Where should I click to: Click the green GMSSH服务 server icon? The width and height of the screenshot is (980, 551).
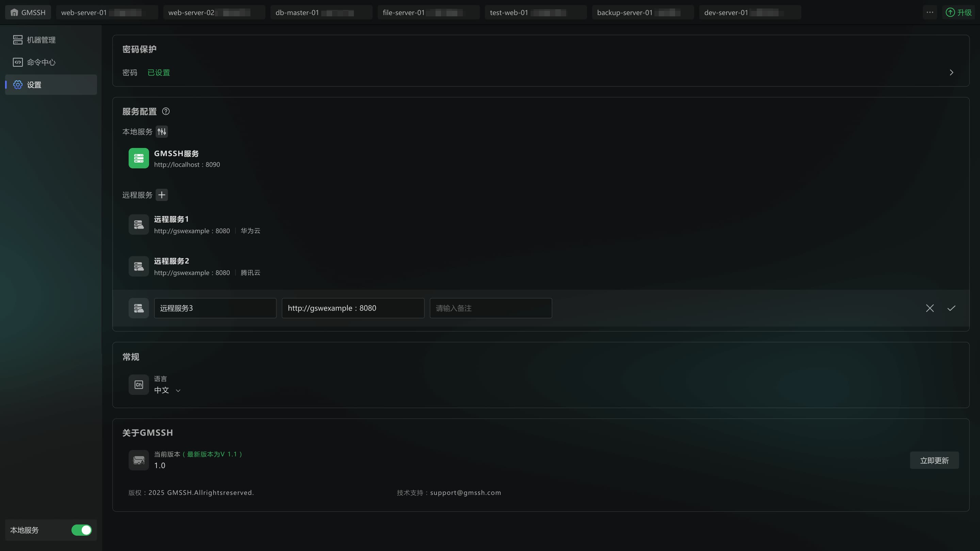click(138, 158)
